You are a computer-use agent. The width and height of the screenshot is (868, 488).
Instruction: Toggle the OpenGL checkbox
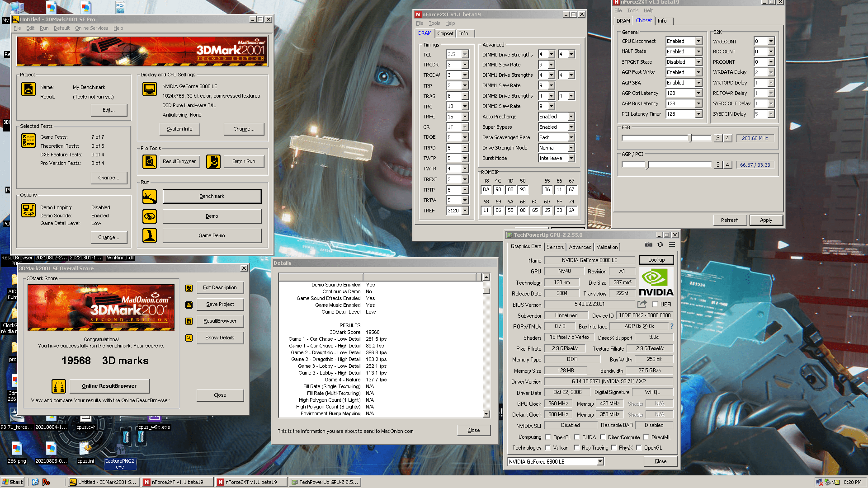tap(639, 448)
